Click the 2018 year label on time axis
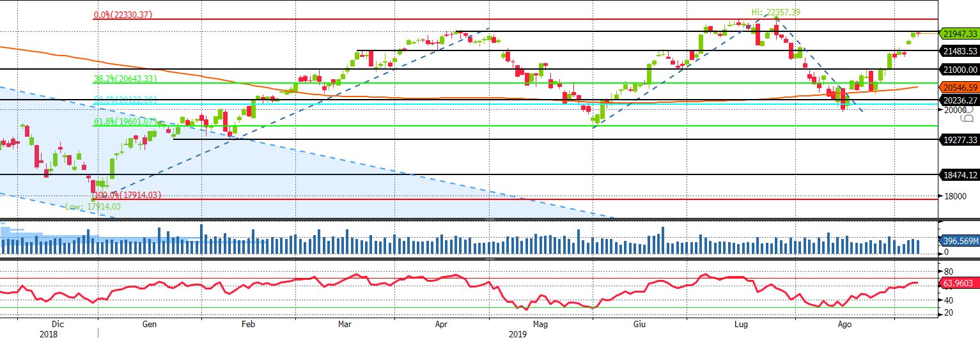980x338 pixels. coord(49,334)
